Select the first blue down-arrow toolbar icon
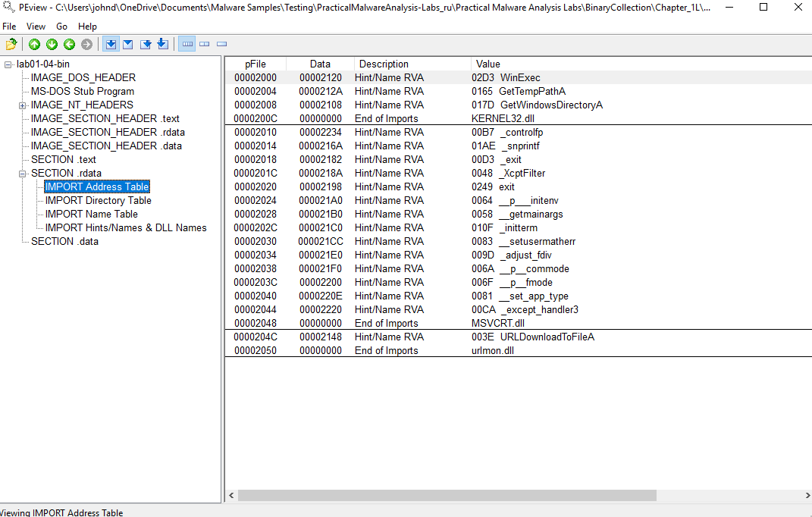The image size is (812, 517). [x=111, y=44]
